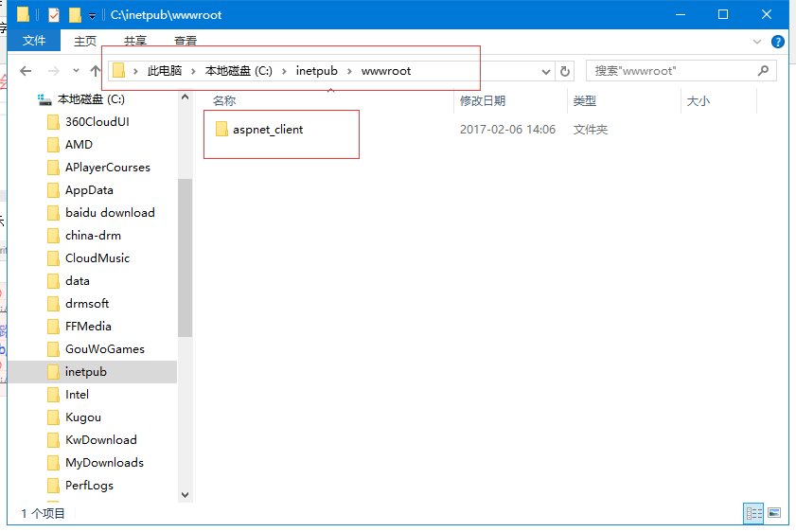Viewport: 796px width, 532px height.
Task: Click the New folder quick access icon
Action: point(75,15)
